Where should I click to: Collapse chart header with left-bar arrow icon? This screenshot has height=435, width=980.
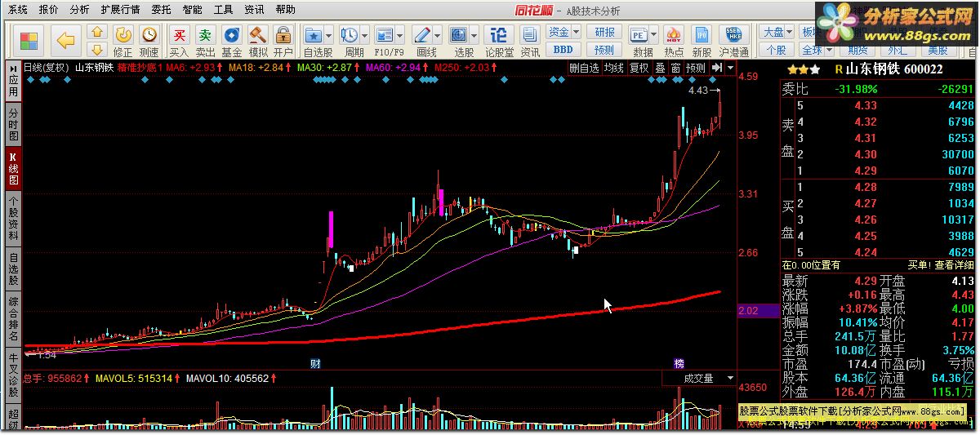13,68
